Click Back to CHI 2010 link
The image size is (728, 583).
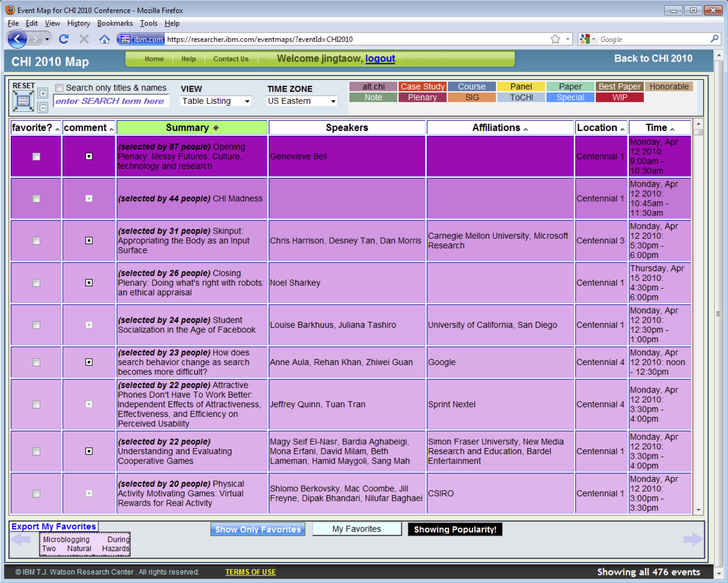(x=653, y=59)
